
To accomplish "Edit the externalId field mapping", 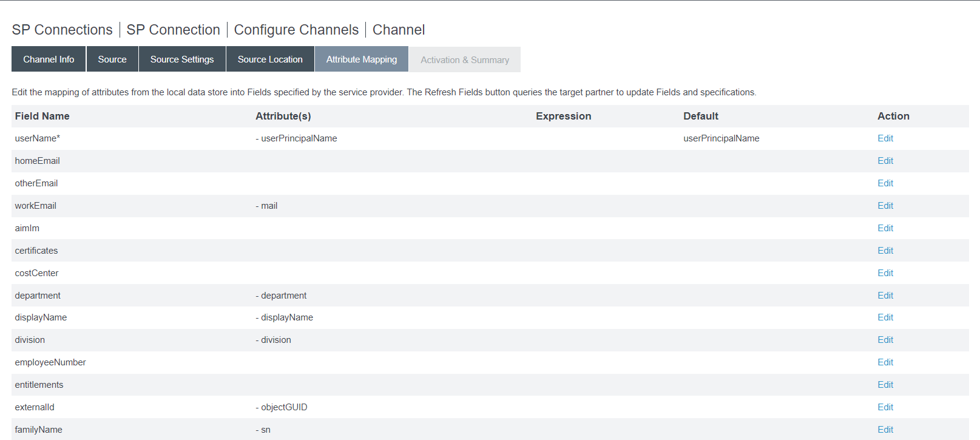I will [x=885, y=407].
